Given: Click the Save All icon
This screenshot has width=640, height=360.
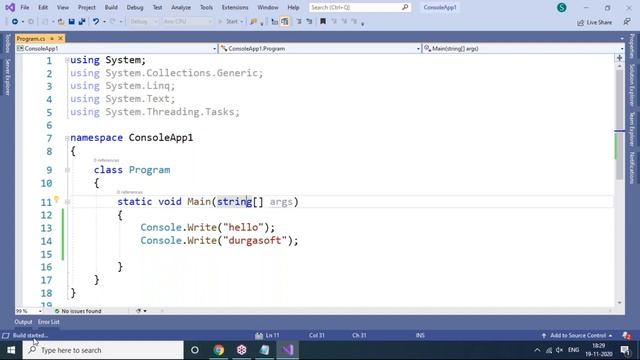Looking at the screenshot, I should coord(82,22).
